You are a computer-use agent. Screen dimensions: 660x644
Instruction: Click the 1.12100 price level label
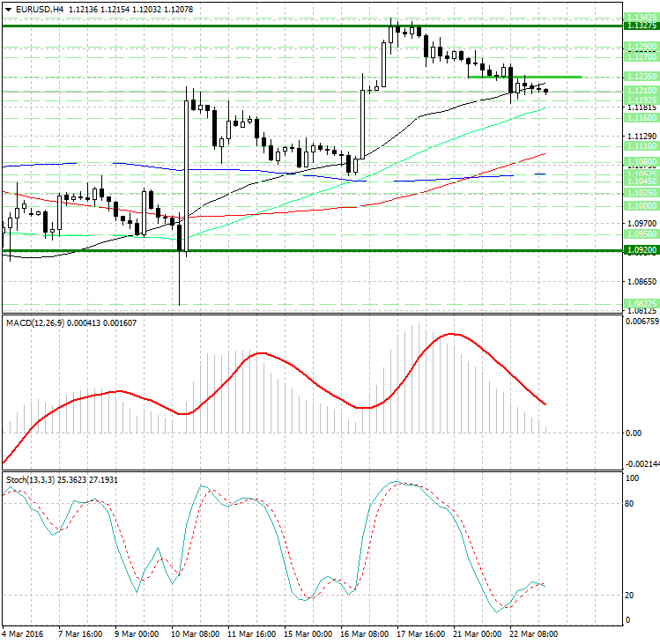click(641, 90)
